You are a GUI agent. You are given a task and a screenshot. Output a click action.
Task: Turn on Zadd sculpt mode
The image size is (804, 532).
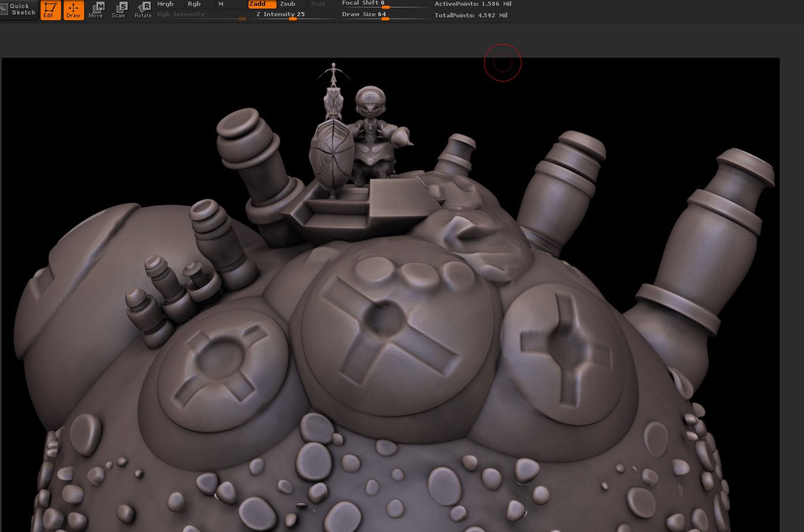point(262,4)
